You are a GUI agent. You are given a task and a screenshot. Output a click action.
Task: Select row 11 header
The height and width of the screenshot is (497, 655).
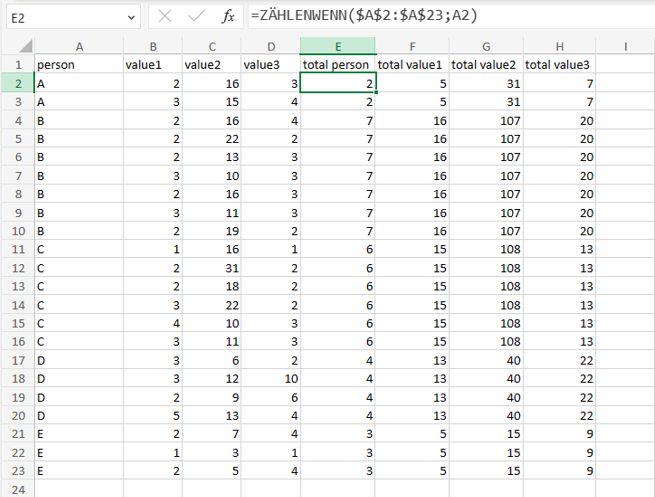pyautogui.click(x=18, y=249)
